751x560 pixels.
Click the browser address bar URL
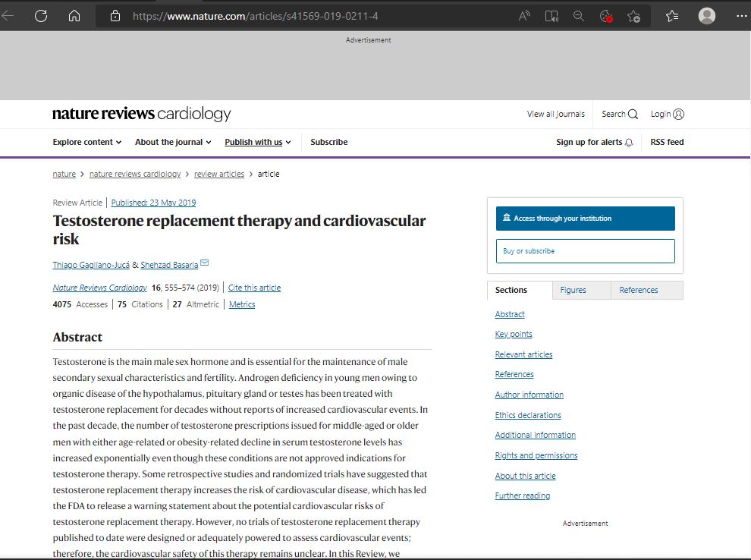256,16
